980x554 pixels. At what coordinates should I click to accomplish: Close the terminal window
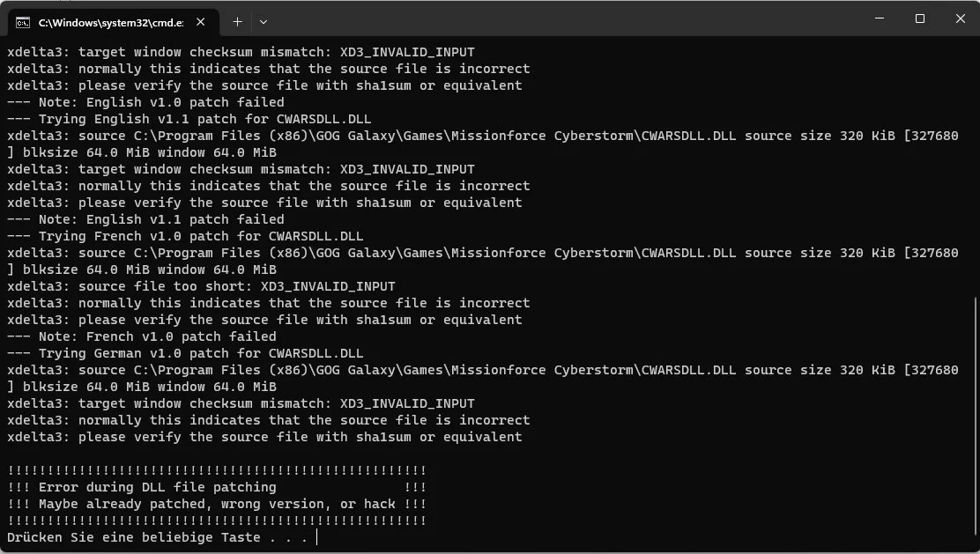pos(960,18)
